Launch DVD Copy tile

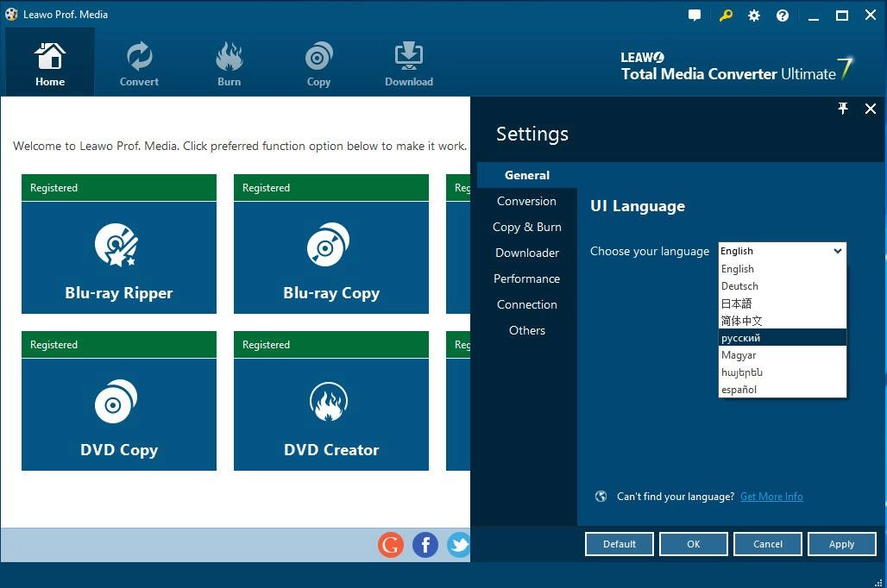119,415
